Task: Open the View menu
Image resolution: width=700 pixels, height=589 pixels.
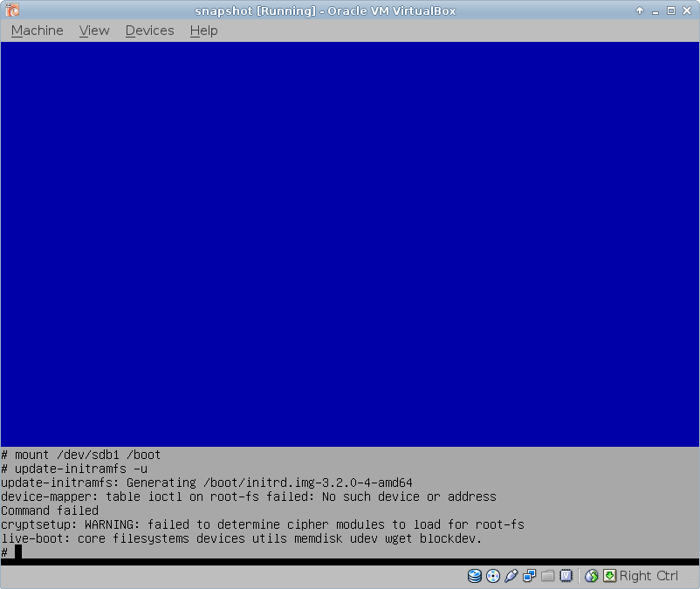Action: point(94,31)
